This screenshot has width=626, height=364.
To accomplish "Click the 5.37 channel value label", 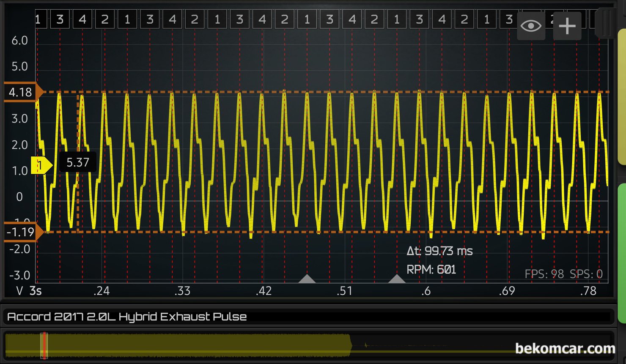I will (x=78, y=162).
